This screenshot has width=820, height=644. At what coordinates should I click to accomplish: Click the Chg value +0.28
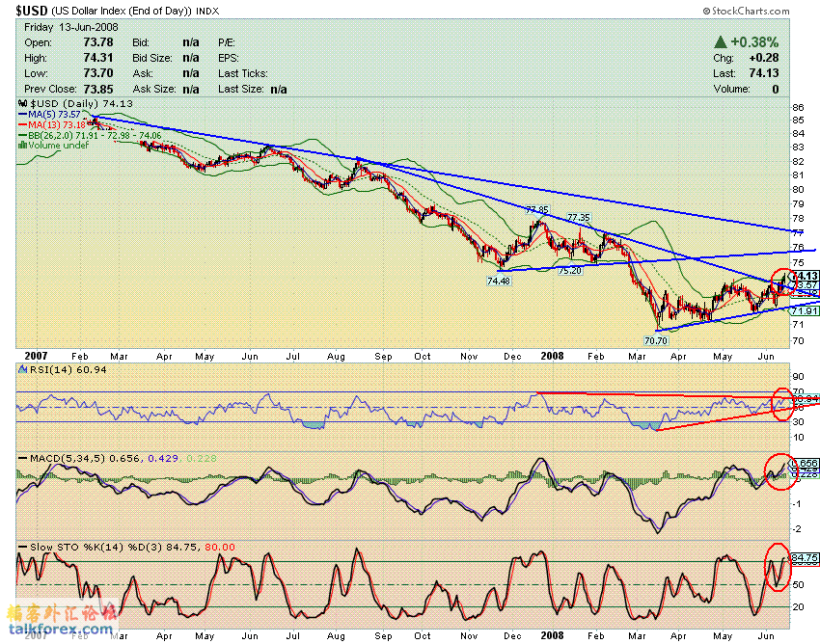pyautogui.click(x=764, y=58)
